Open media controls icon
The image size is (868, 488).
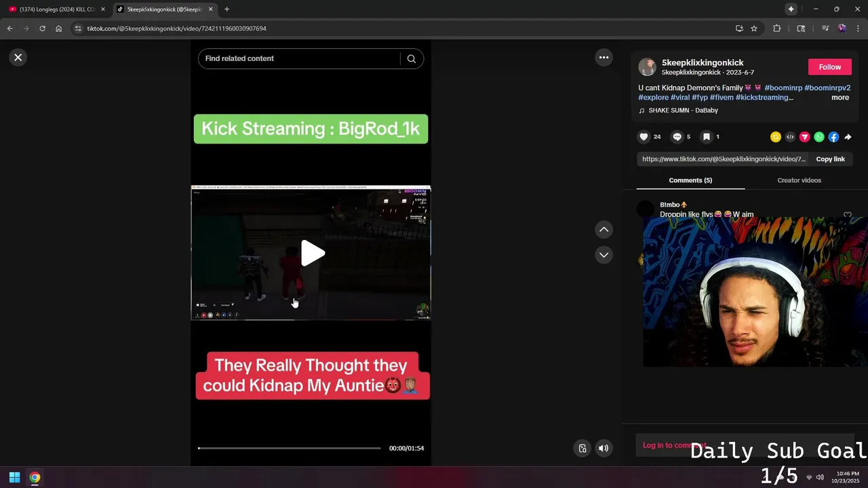[825, 28]
